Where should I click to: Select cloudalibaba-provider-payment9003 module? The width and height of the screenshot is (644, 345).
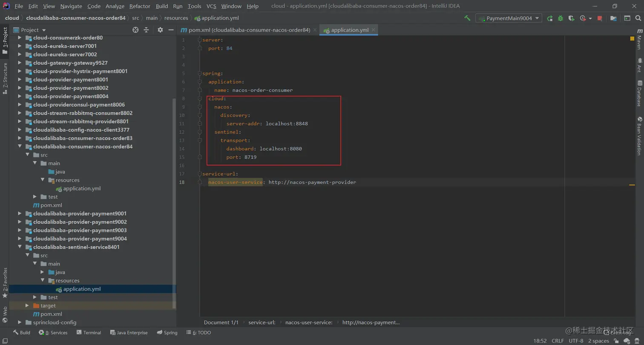[x=80, y=230]
